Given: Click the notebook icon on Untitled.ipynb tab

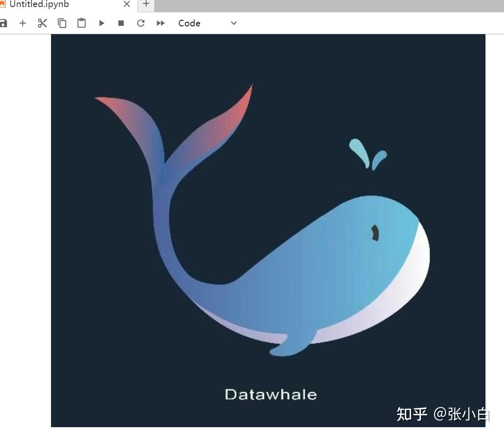Looking at the screenshot, I should (x=2, y=4).
